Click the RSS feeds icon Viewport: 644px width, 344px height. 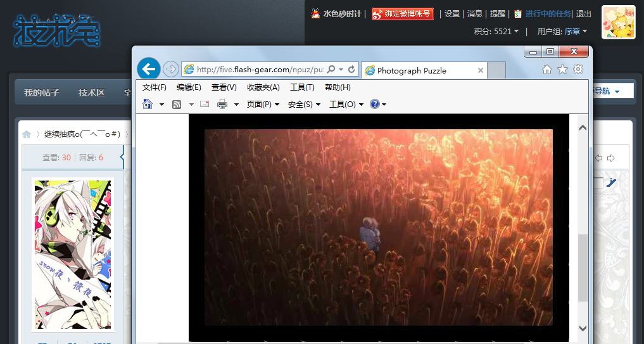click(x=177, y=104)
